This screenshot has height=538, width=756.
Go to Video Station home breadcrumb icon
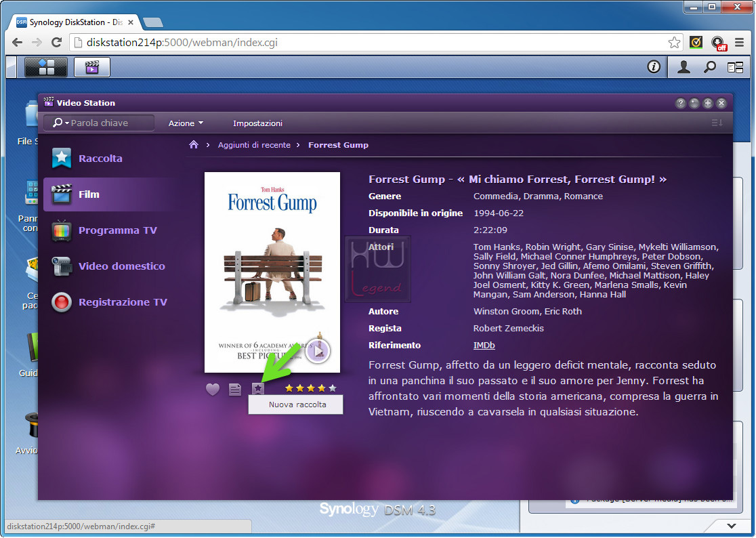(x=194, y=144)
